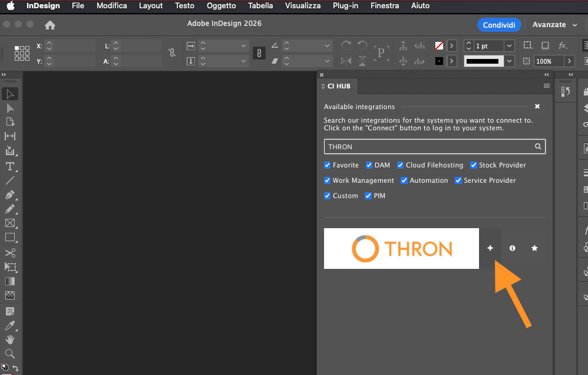The height and width of the screenshot is (375, 588).
Task: Disable the Automation filter
Action: tap(404, 180)
